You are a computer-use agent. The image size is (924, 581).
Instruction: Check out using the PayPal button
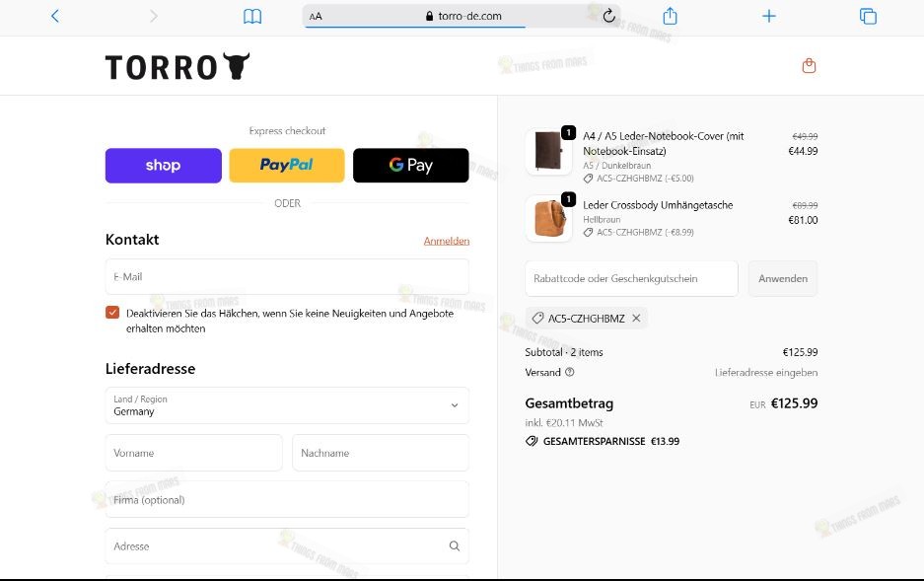286,165
